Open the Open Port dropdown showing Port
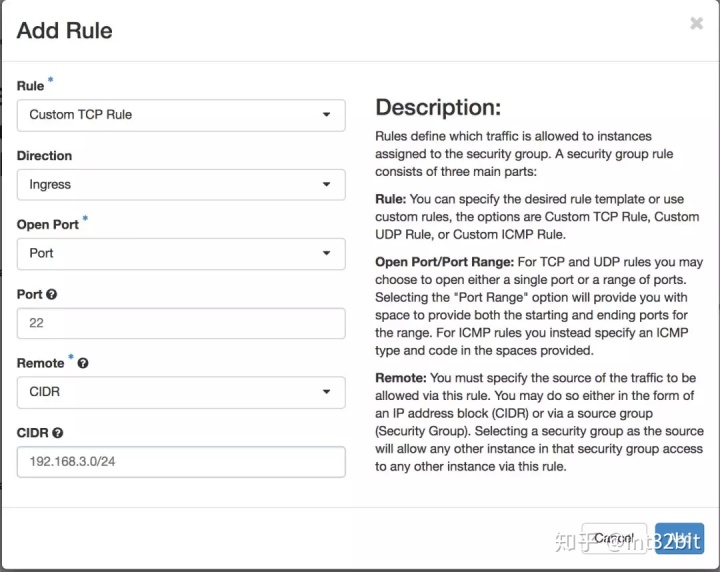 pos(181,254)
